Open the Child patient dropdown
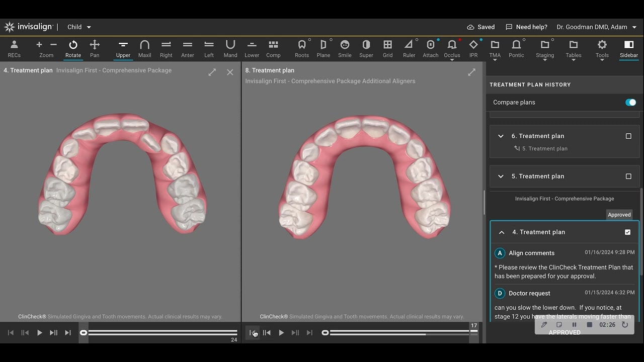The height and width of the screenshot is (362, 644). click(x=79, y=27)
